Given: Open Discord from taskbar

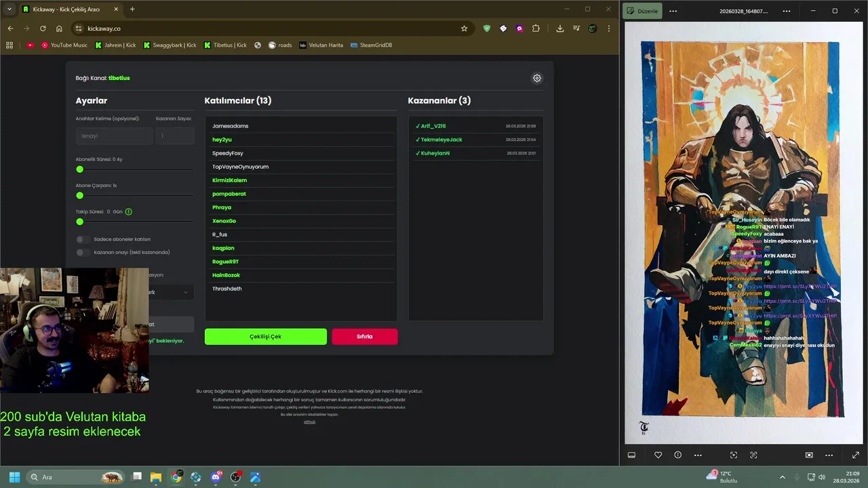Looking at the screenshot, I should pyautogui.click(x=216, y=477).
